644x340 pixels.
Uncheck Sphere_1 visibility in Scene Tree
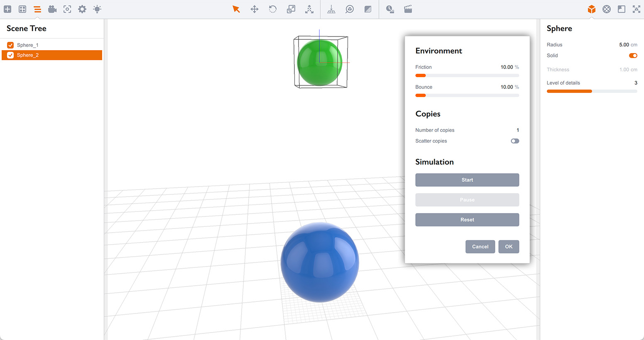[10, 45]
